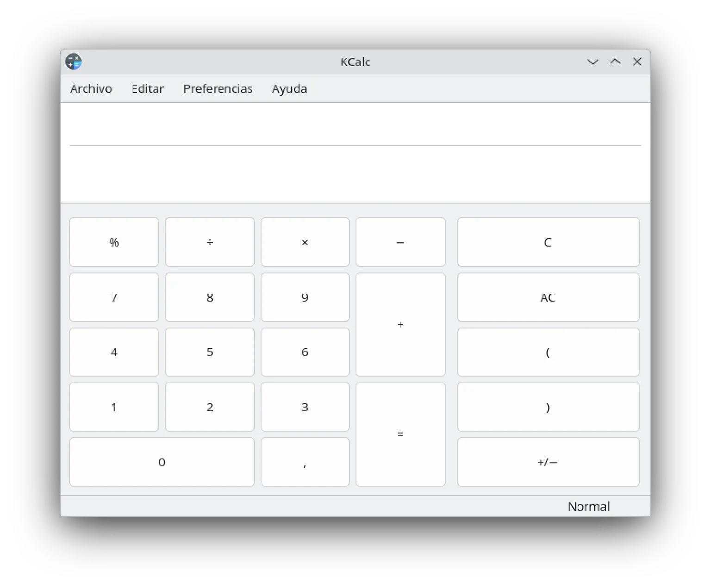Click the KCalc app icon in title bar
This screenshot has width=711, height=588.
(74, 62)
